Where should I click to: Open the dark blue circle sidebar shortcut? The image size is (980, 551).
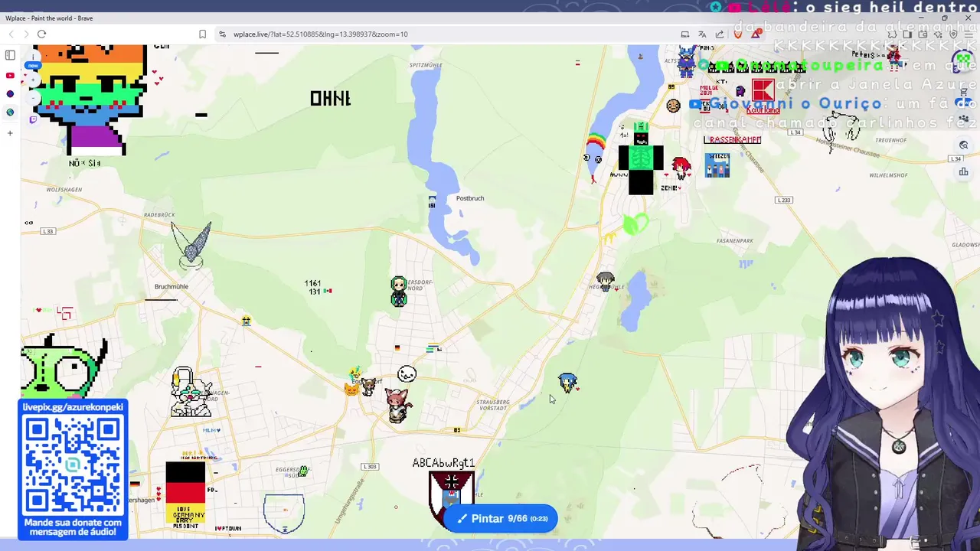click(x=10, y=94)
